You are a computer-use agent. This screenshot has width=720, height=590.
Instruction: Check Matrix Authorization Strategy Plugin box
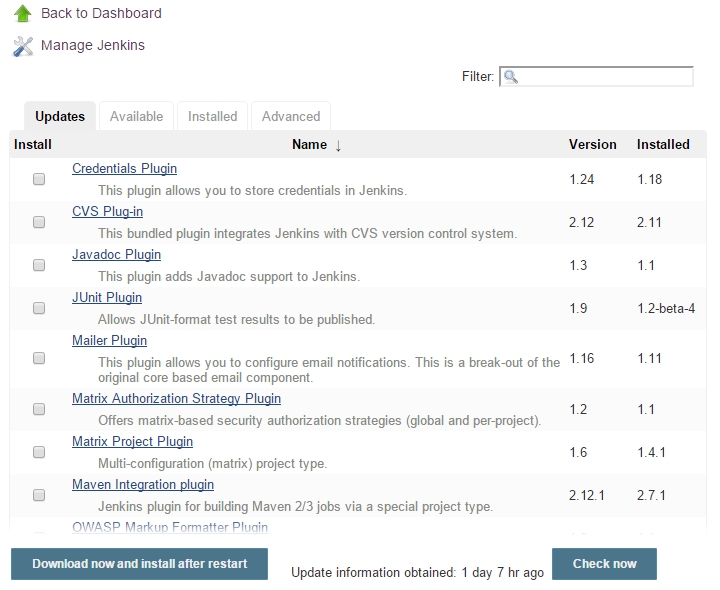(x=39, y=409)
